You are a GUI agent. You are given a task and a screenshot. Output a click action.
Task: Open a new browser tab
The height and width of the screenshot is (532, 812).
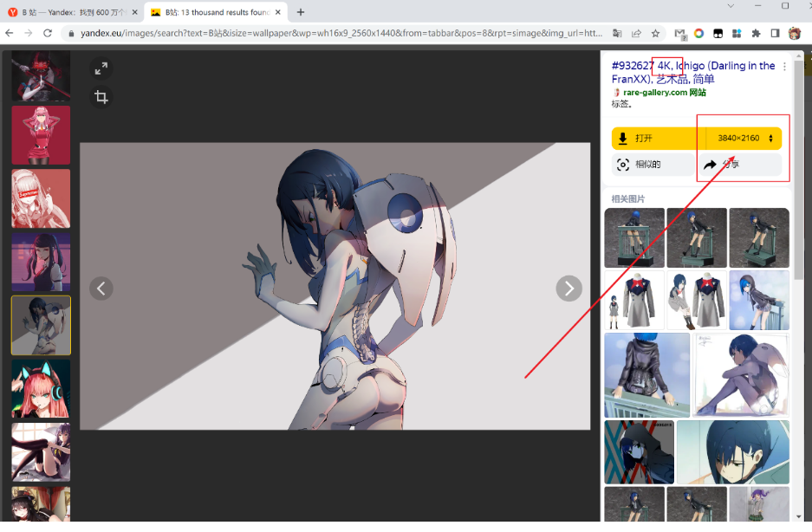click(301, 12)
